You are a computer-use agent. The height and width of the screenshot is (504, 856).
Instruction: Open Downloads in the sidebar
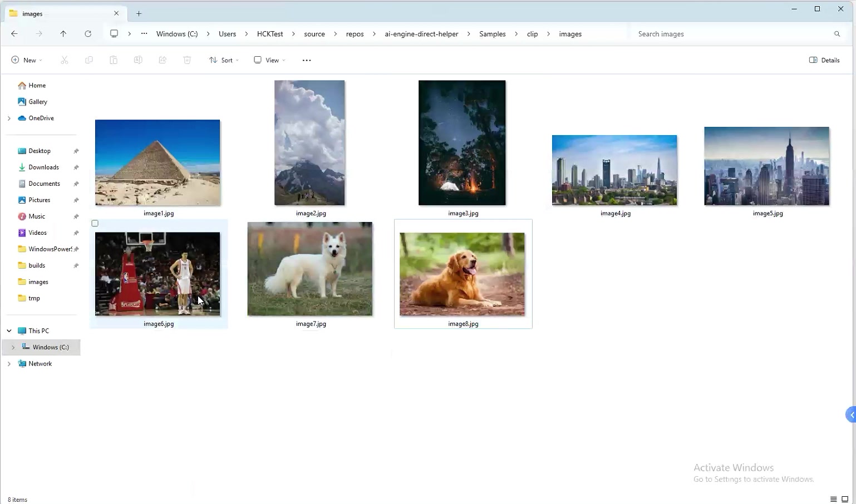tap(43, 167)
